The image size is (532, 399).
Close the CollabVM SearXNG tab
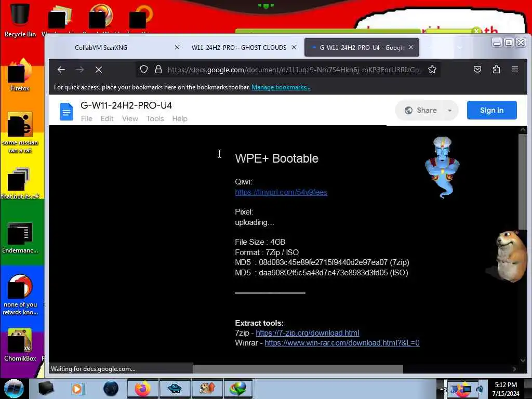tap(177, 47)
